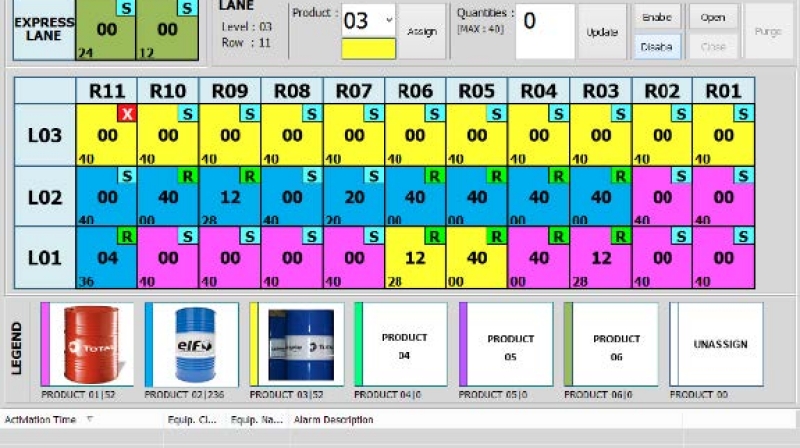Enable the selected lane with Enable button

pos(657,17)
